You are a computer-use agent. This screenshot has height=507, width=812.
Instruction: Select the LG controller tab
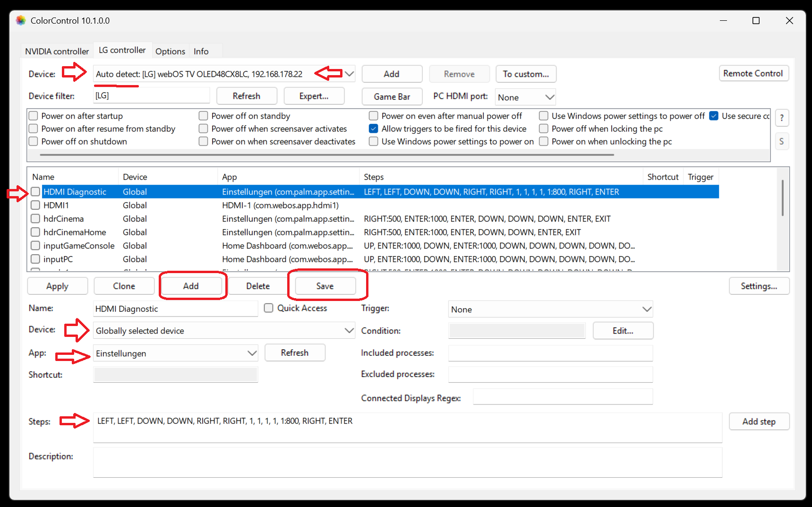tap(122, 50)
